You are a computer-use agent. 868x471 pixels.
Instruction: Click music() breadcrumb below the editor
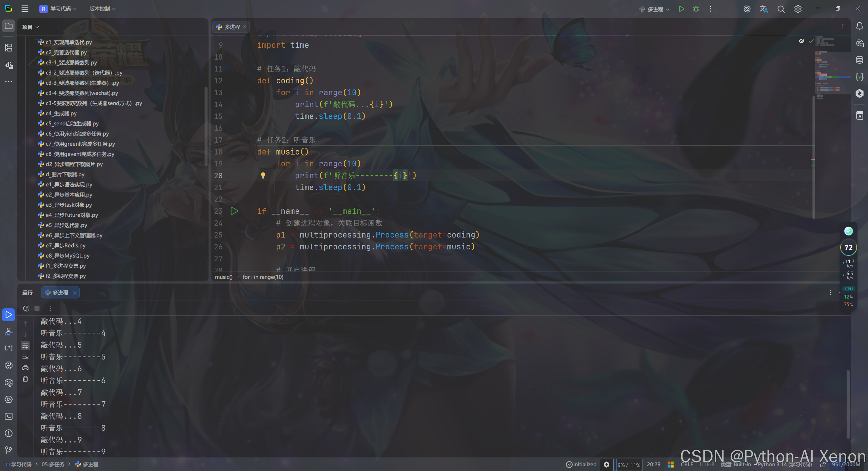pyautogui.click(x=224, y=277)
